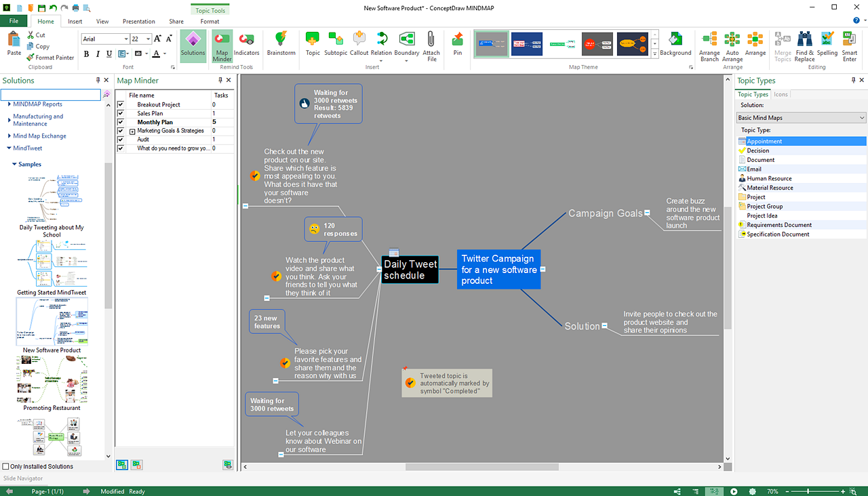The height and width of the screenshot is (496, 868).
Task: Toggle the Map Minder panel button
Action: (x=222, y=45)
